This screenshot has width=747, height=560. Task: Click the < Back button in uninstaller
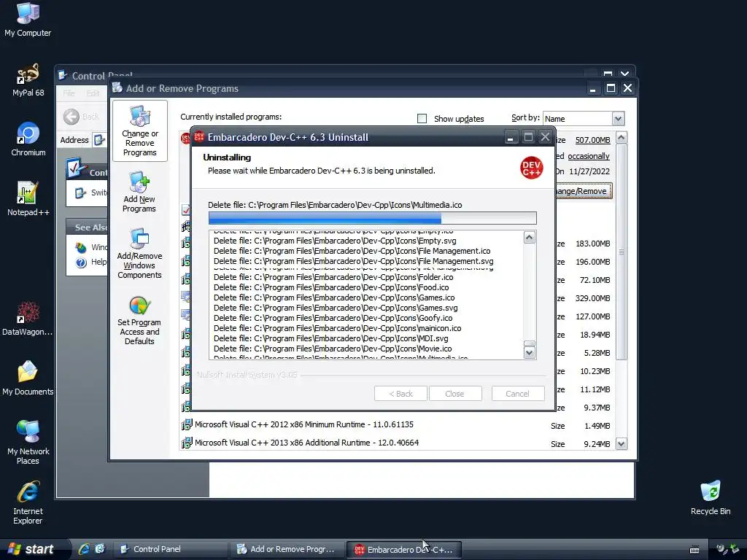(x=400, y=394)
